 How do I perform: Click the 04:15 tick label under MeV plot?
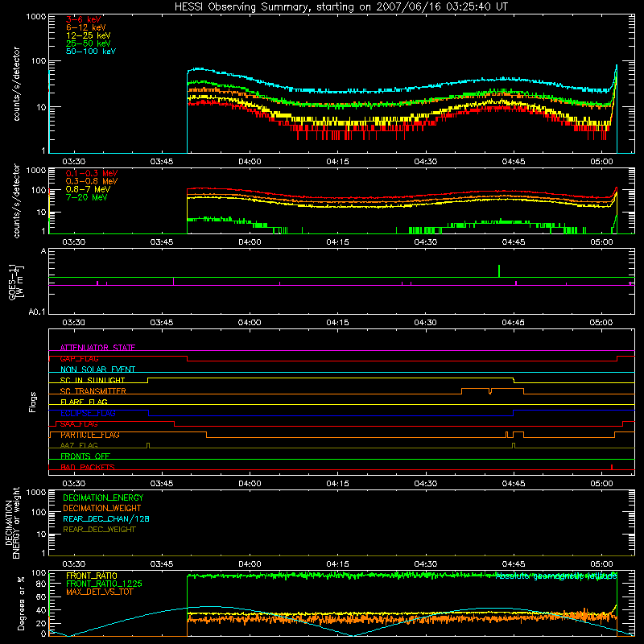point(337,242)
